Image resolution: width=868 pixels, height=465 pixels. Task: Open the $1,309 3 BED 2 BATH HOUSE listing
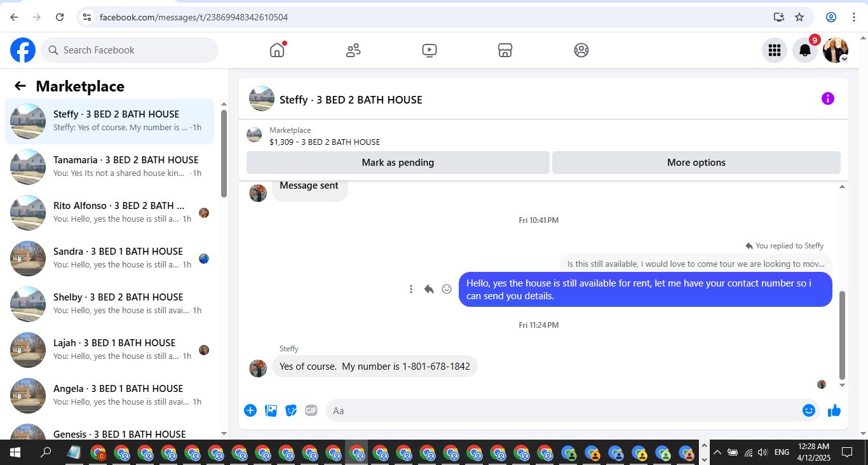pos(325,142)
